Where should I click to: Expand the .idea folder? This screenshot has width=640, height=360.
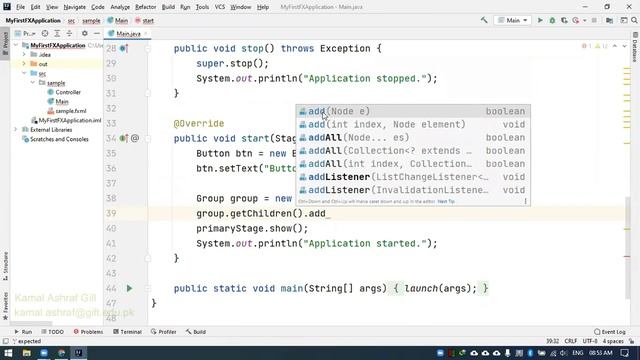pyautogui.click(x=24, y=54)
